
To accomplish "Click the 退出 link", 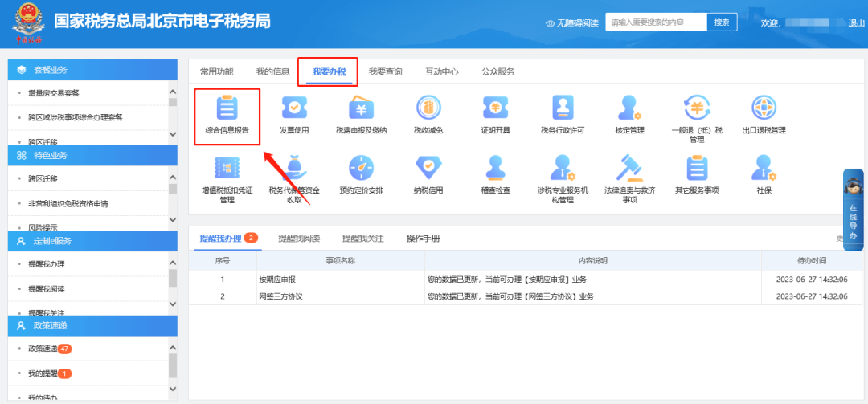I will [x=857, y=23].
